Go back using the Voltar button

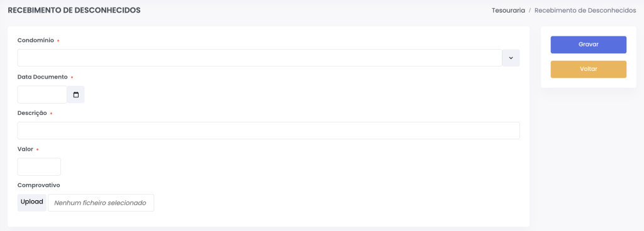589,69
